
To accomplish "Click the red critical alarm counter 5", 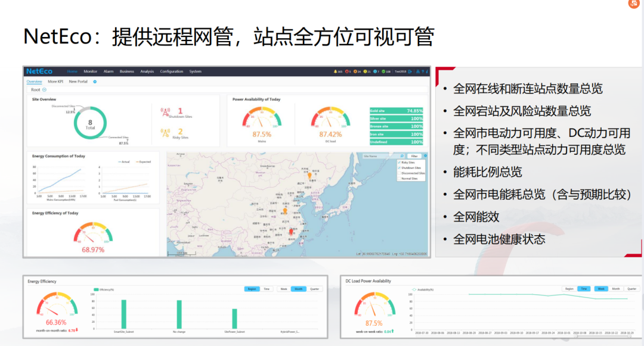I will [348, 71].
